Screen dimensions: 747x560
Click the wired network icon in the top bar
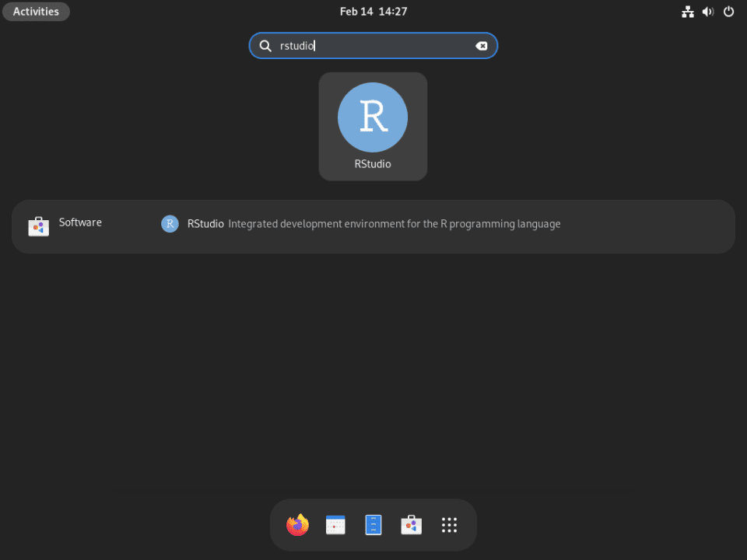pyautogui.click(x=688, y=11)
